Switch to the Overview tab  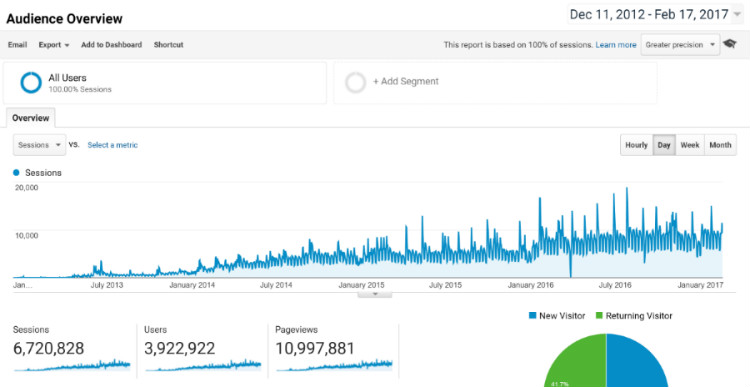[31, 118]
